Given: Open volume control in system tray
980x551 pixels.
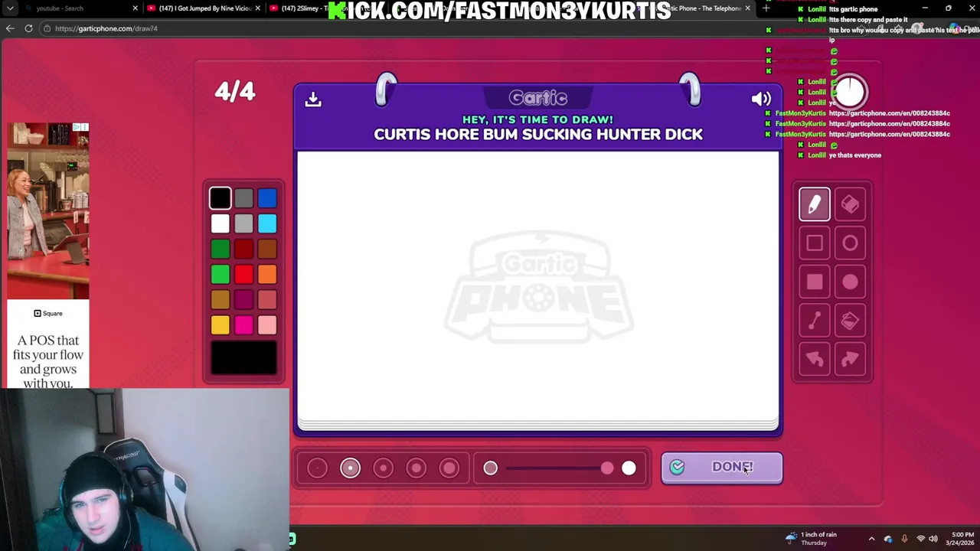Looking at the screenshot, I should [933, 539].
